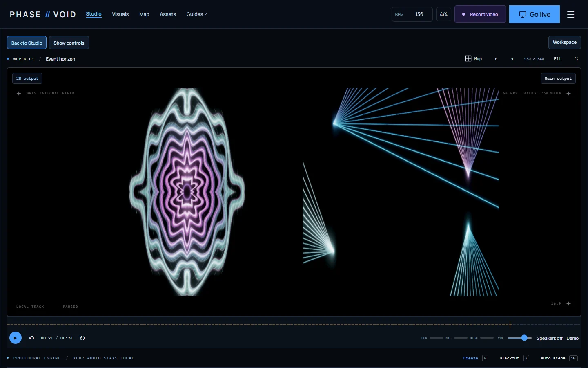Image resolution: width=588 pixels, height=368 pixels.
Task: Toggle the loop icon after timecode
Action: [x=82, y=338]
